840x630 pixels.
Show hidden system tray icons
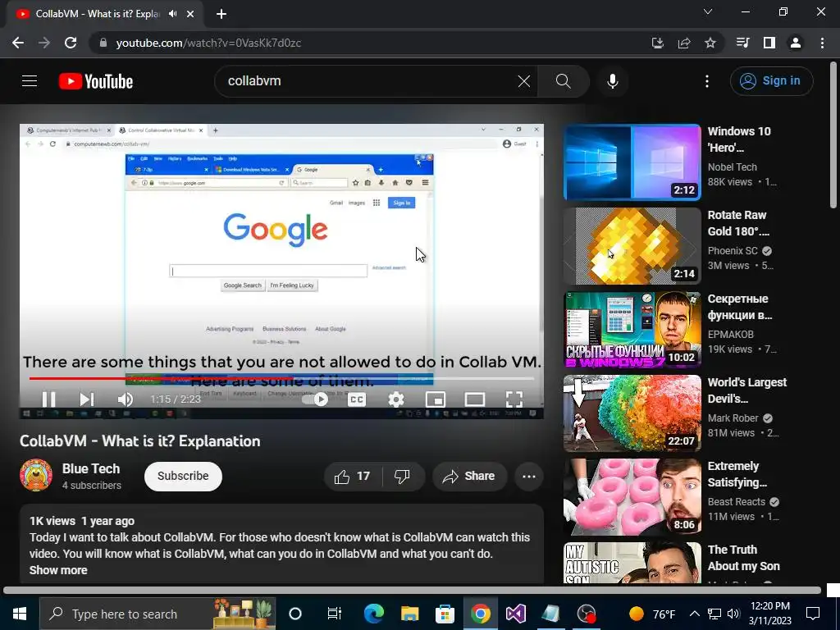(694, 614)
